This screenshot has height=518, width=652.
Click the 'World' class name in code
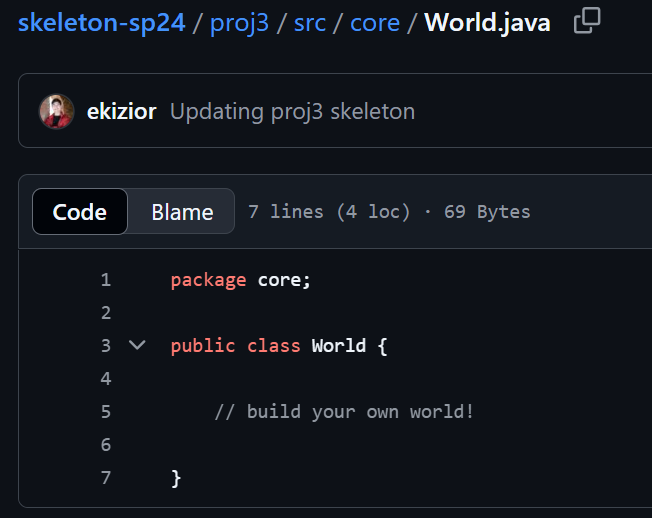click(x=339, y=345)
